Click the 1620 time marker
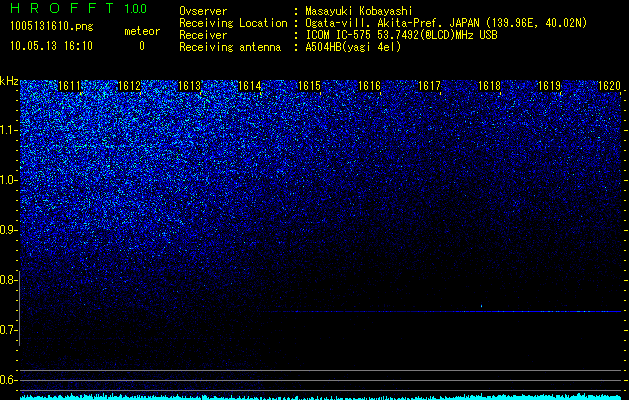 click(609, 86)
